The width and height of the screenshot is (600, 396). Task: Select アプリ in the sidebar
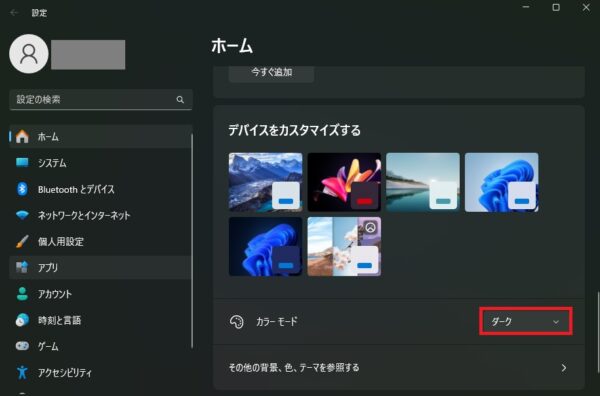[100, 267]
